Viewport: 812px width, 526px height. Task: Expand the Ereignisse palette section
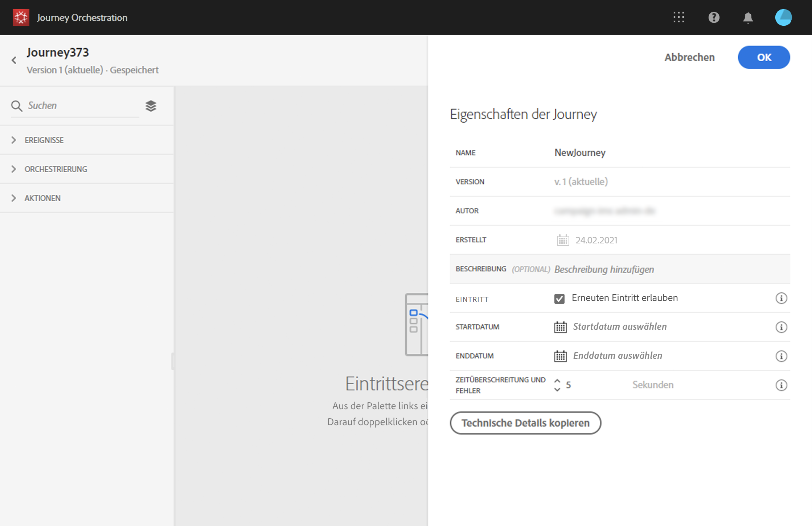pyautogui.click(x=44, y=140)
